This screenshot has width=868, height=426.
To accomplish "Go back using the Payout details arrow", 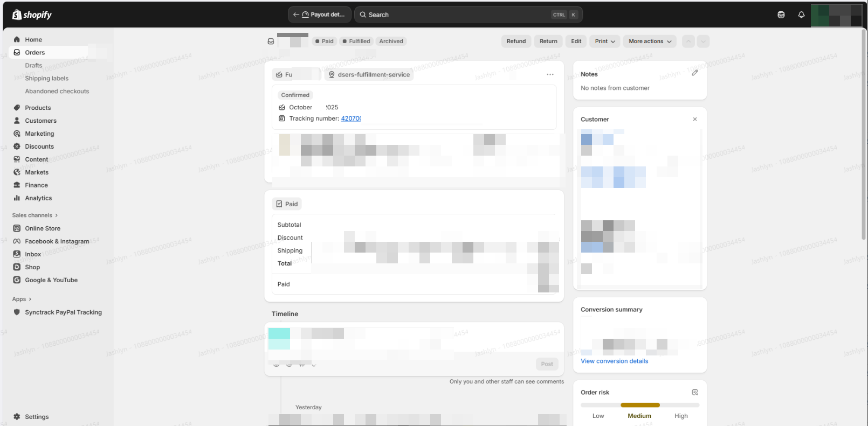I will pyautogui.click(x=296, y=15).
